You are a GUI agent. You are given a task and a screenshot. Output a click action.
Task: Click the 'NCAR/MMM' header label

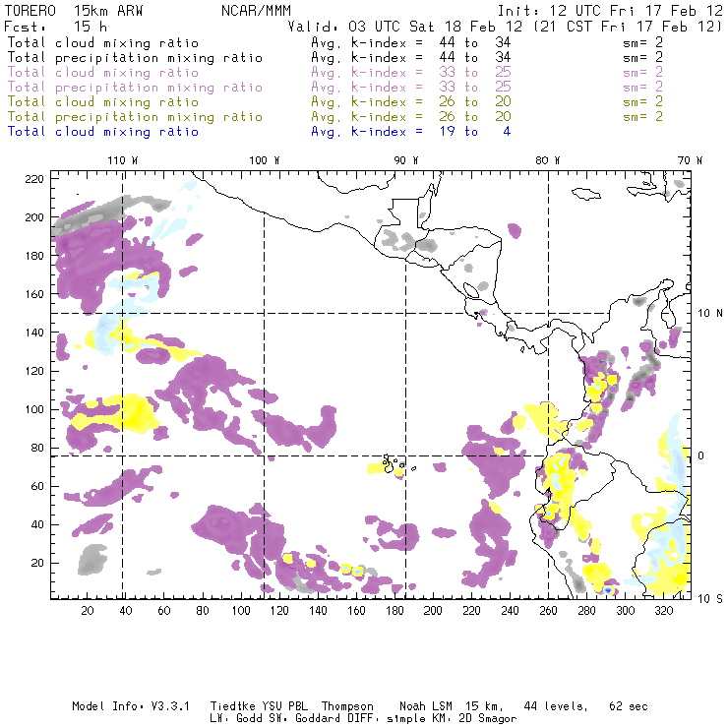pos(257,11)
